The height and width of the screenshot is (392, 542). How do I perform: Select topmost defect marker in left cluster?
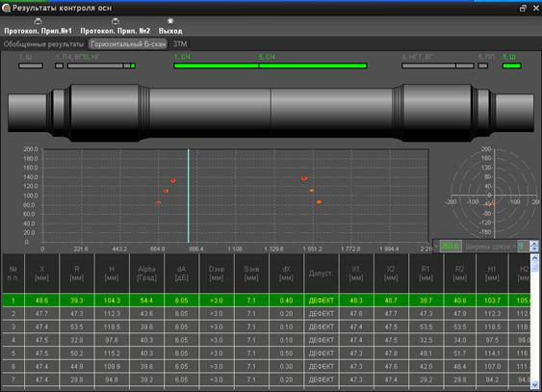[173, 180]
